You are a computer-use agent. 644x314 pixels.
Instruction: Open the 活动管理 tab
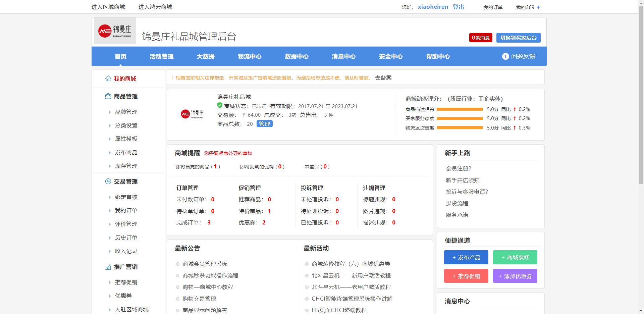coord(162,56)
